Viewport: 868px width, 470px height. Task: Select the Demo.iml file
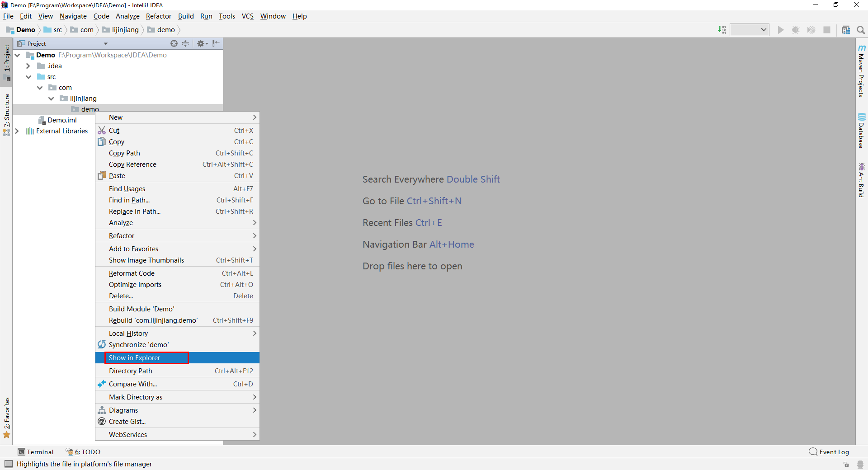click(57, 120)
